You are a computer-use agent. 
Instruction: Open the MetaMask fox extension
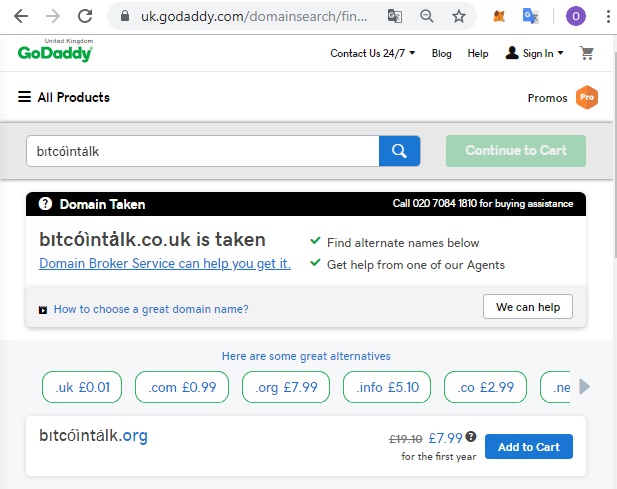(x=499, y=16)
